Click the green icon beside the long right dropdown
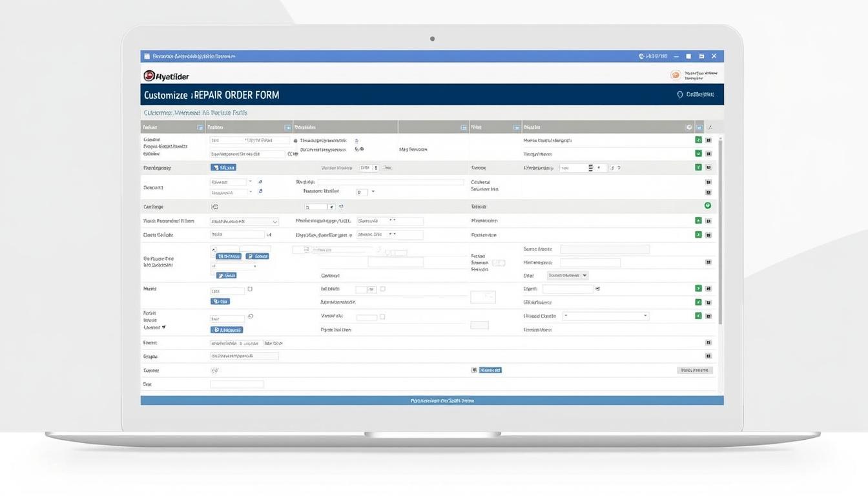The height and width of the screenshot is (496, 868). (698, 316)
